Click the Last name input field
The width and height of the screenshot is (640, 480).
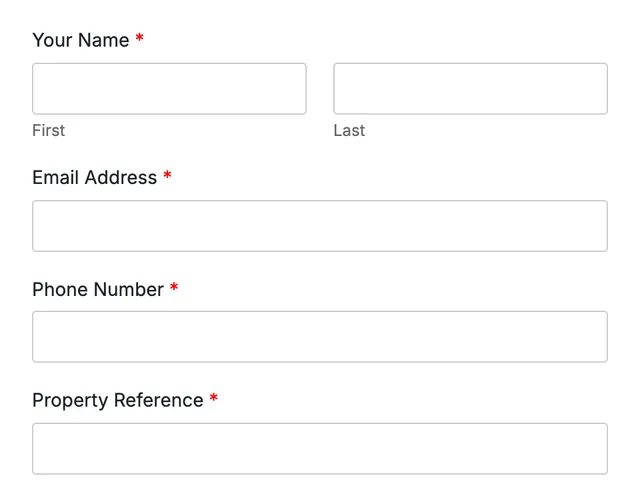[470, 89]
